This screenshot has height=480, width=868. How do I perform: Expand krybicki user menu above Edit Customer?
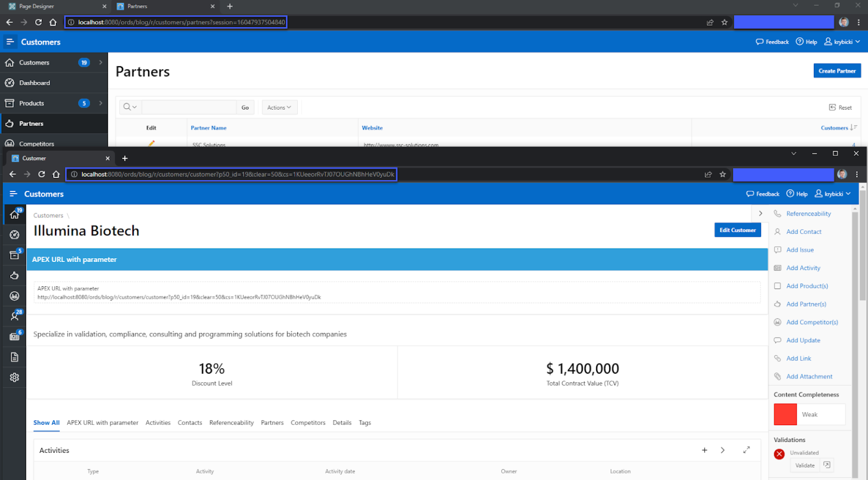pos(833,194)
